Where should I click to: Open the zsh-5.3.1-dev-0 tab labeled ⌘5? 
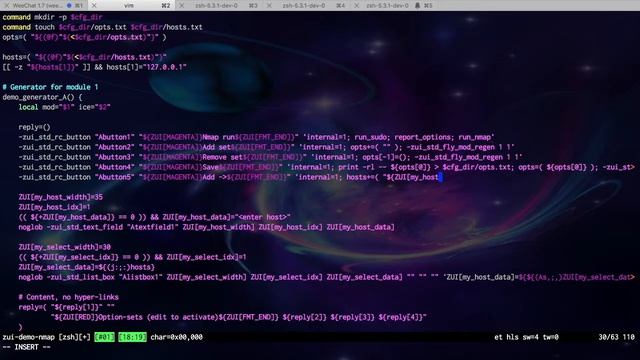(x=387, y=5)
